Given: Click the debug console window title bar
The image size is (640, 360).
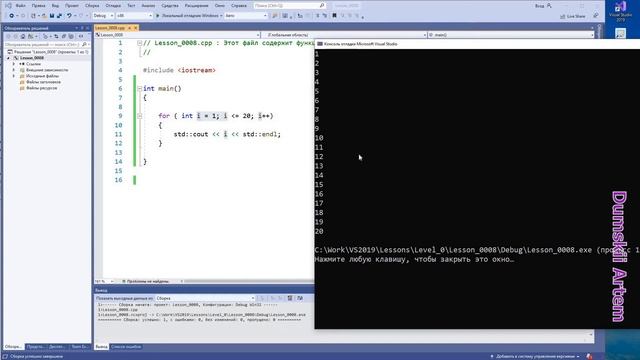Looking at the screenshot, I should (x=477, y=44).
